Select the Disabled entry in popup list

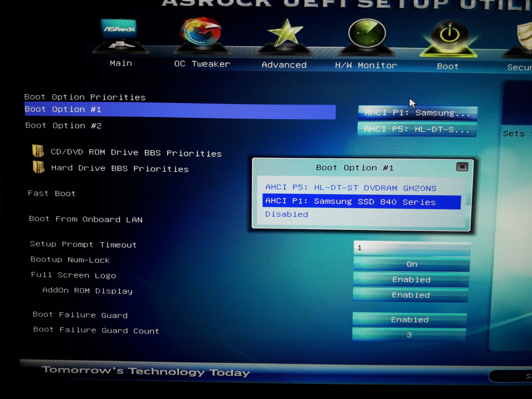286,214
